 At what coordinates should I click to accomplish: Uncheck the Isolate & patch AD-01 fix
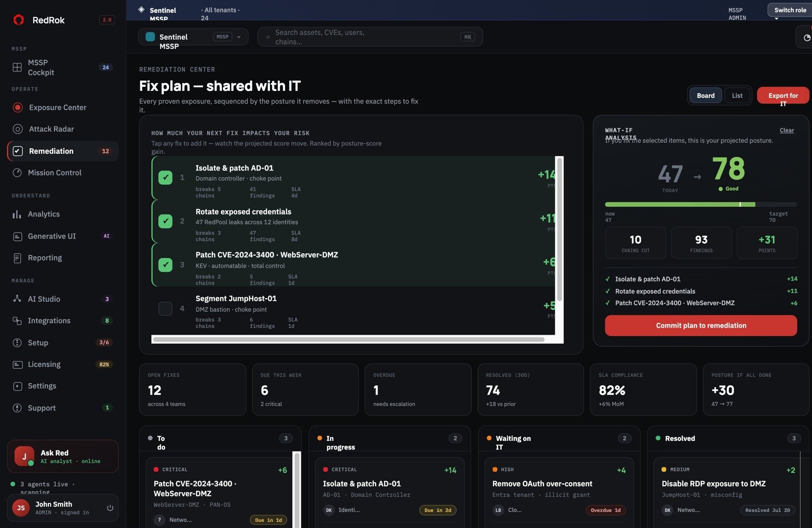[x=165, y=178]
